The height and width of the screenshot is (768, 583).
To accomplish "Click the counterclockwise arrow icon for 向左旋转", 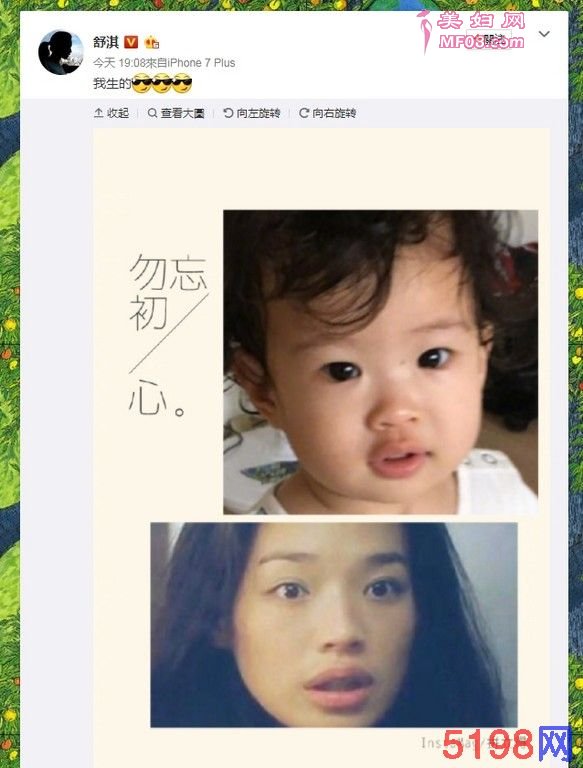I will [228, 113].
